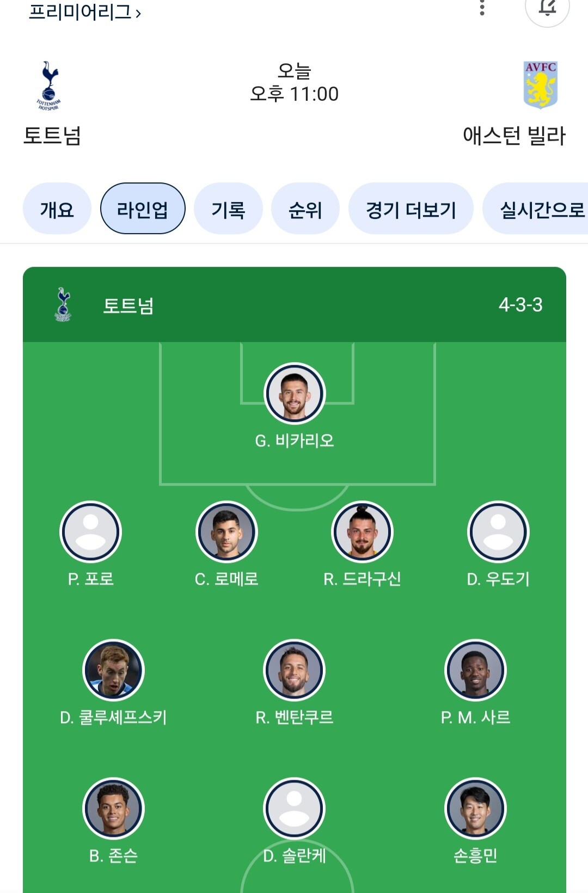588x893 pixels.
Task: Open the 프리미어리그 league link
Action: pos(84,12)
